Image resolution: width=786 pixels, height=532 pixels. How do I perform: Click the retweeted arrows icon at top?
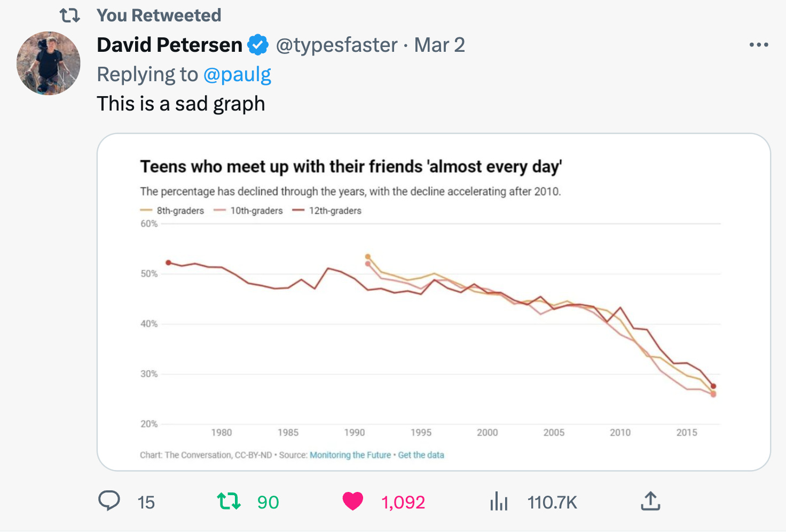click(70, 15)
